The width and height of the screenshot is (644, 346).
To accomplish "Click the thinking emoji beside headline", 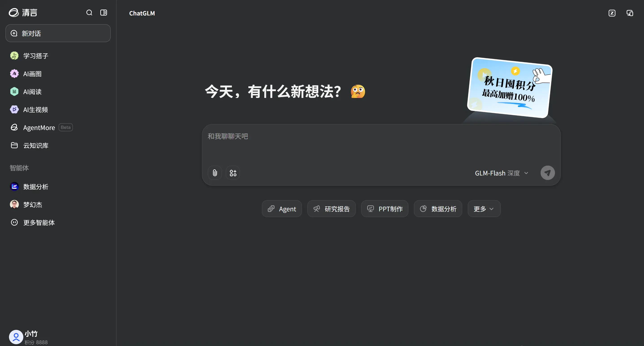I will (x=358, y=91).
